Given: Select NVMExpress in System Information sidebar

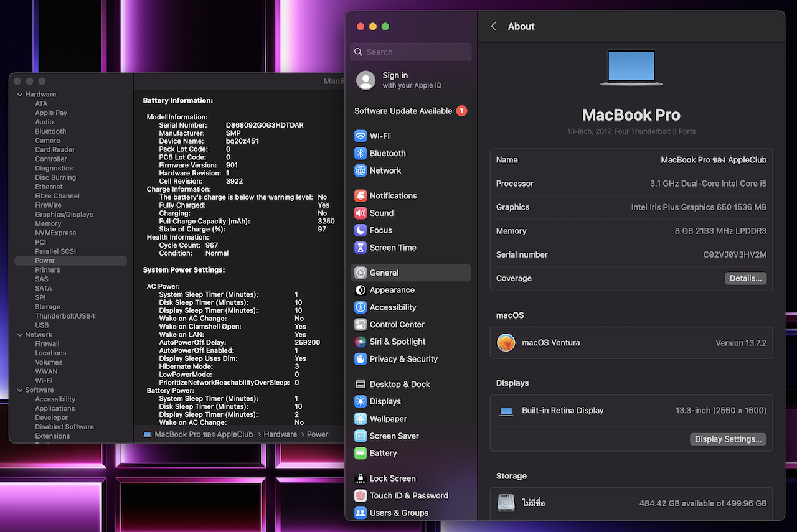Looking at the screenshot, I should pyautogui.click(x=55, y=233).
